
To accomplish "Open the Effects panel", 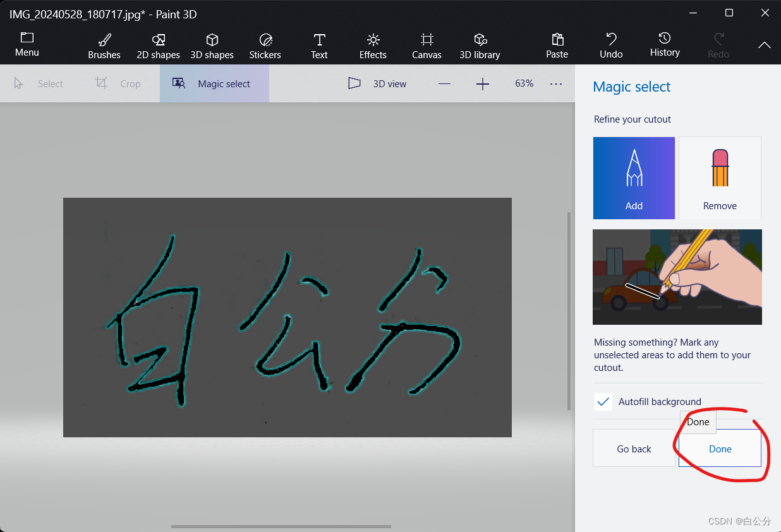I will tap(372, 44).
